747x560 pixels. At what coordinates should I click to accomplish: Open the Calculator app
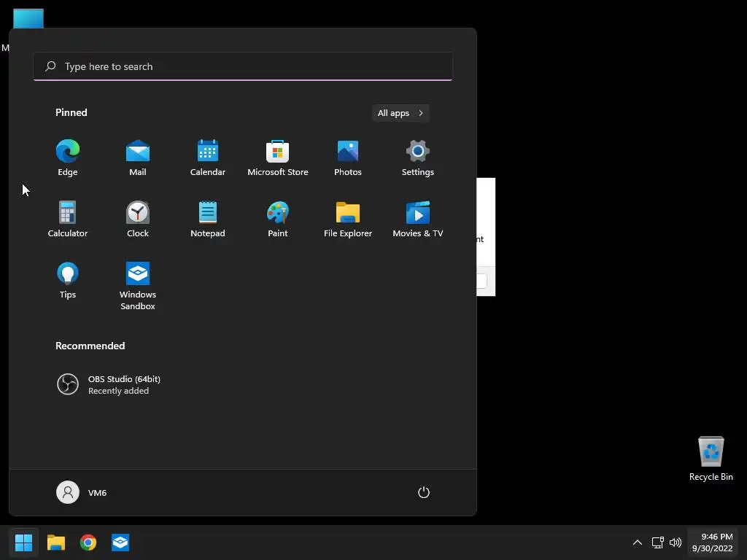68,219
